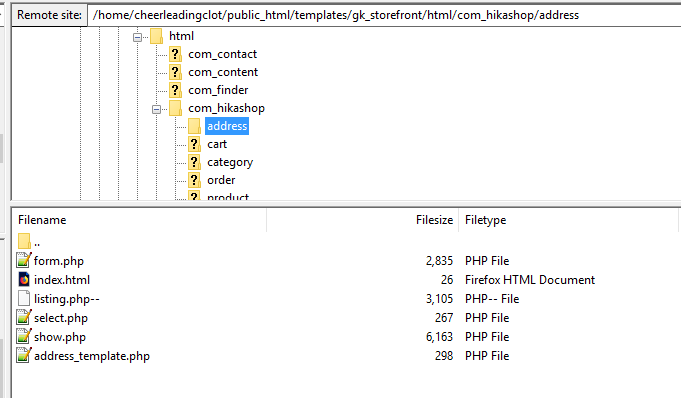
Task: Click the com_contact unknown-folder icon
Action: (x=175, y=54)
